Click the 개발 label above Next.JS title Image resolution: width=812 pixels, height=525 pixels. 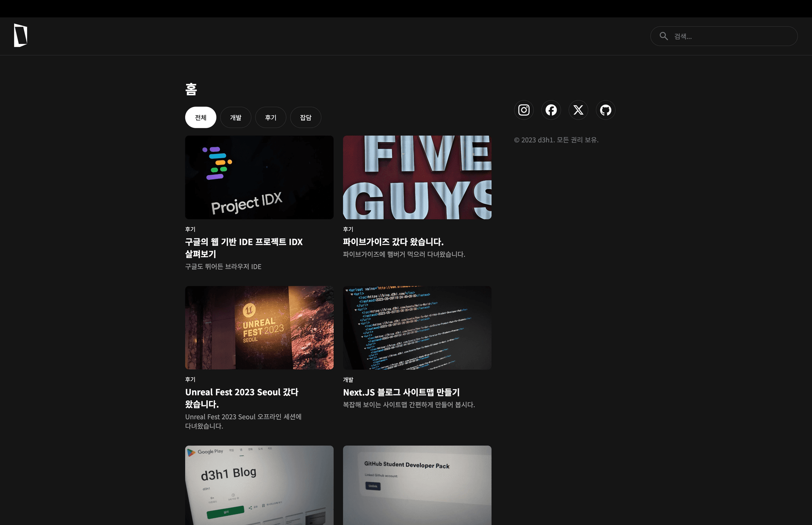348,380
